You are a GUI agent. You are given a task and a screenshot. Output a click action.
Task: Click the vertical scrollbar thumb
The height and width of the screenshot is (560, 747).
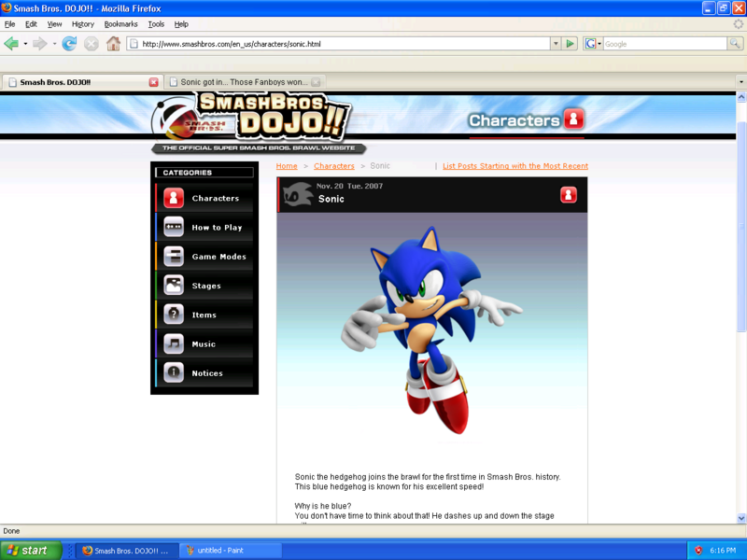click(x=741, y=227)
